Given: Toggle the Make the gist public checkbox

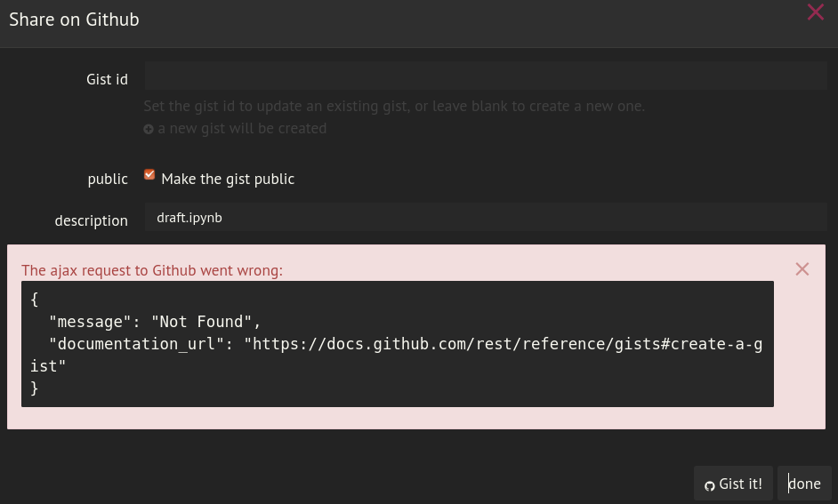Looking at the screenshot, I should pos(149,174).
